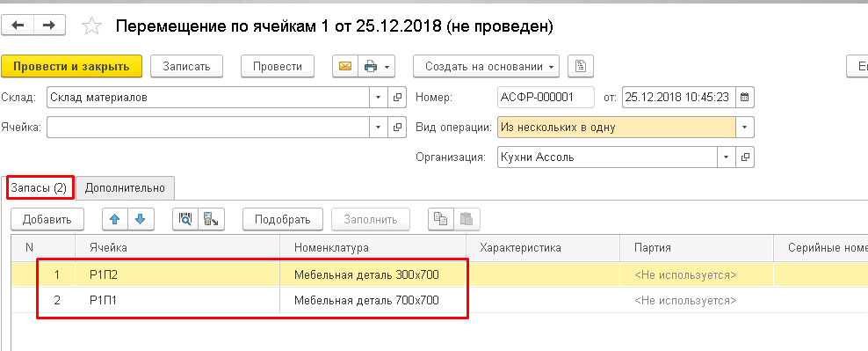Go back with the left arrow
Screen dimensions: 868x351
tap(18, 25)
